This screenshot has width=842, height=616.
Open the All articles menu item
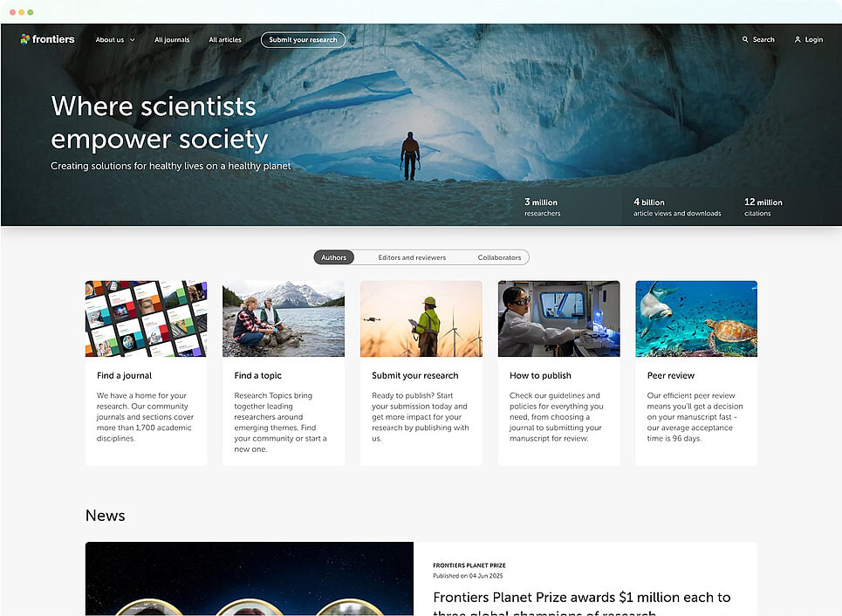pos(225,40)
